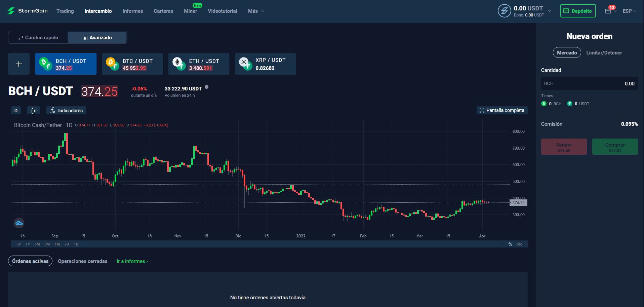644x307 pixels.
Task: Click the -0.06% daily change value
Action: click(x=139, y=89)
